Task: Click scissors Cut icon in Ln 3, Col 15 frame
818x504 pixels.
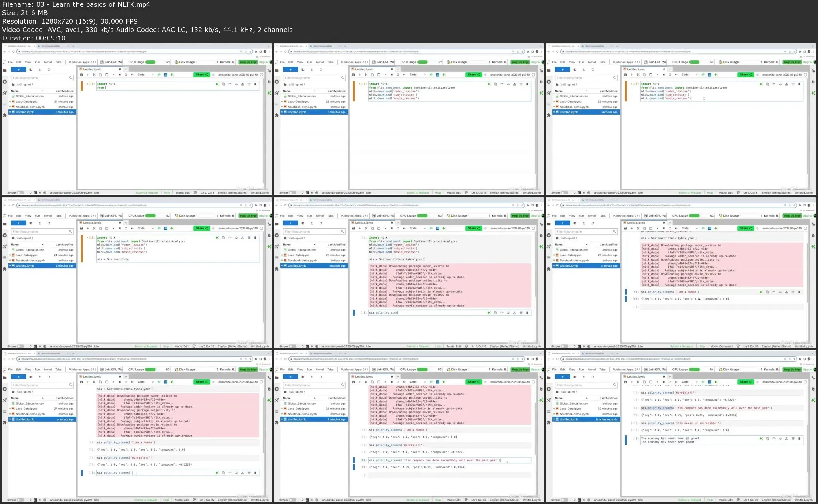Action: tap(366, 75)
